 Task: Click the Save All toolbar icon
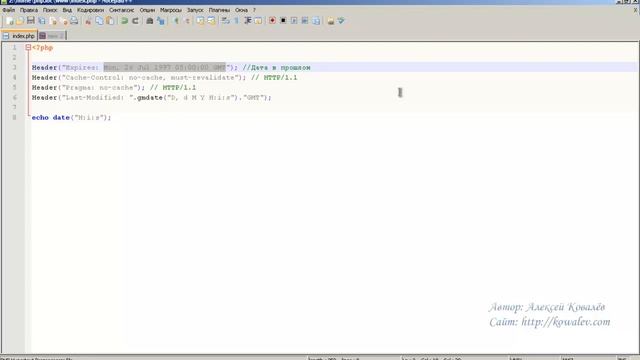(42, 21)
